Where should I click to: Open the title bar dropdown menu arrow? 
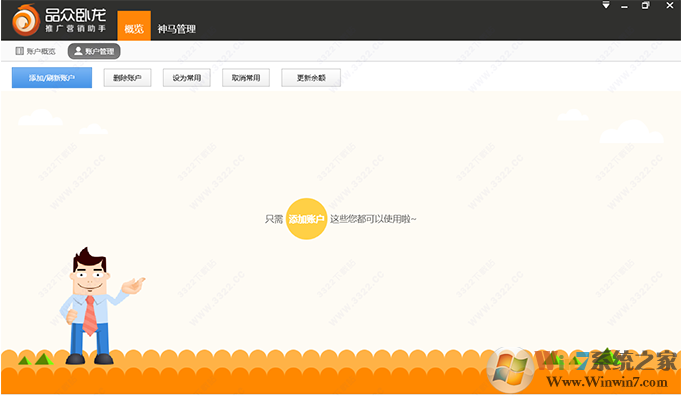[x=606, y=6]
